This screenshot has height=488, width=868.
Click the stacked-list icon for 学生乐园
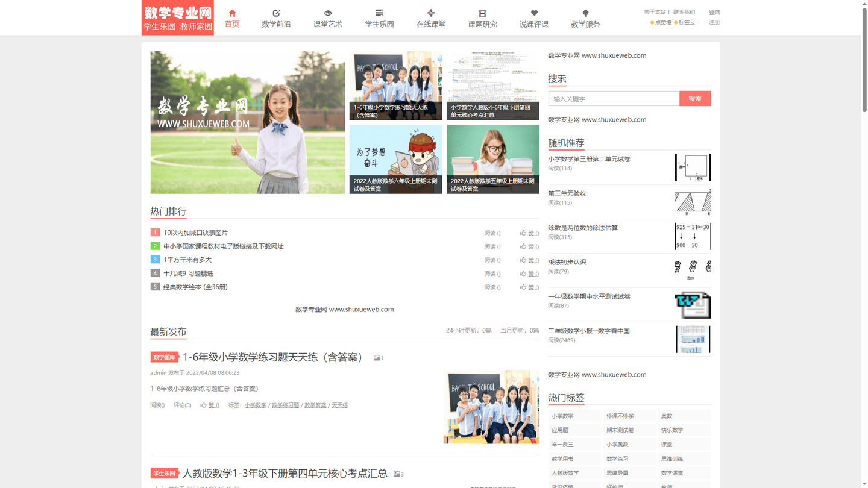(x=379, y=13)
